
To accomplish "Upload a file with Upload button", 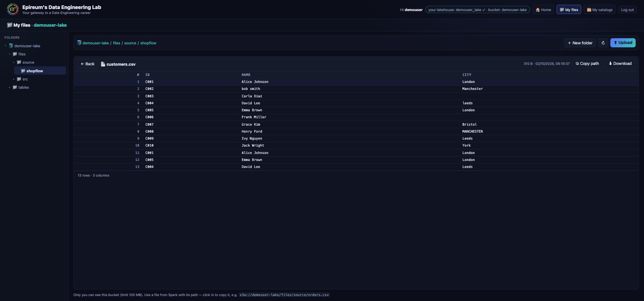I will point(623,43).
